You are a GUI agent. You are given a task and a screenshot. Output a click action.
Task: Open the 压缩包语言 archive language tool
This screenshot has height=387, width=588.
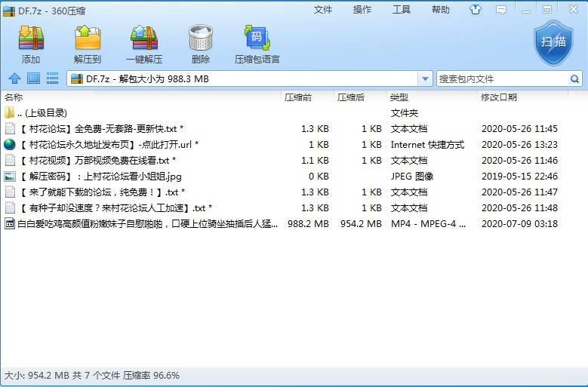[257, 44]
